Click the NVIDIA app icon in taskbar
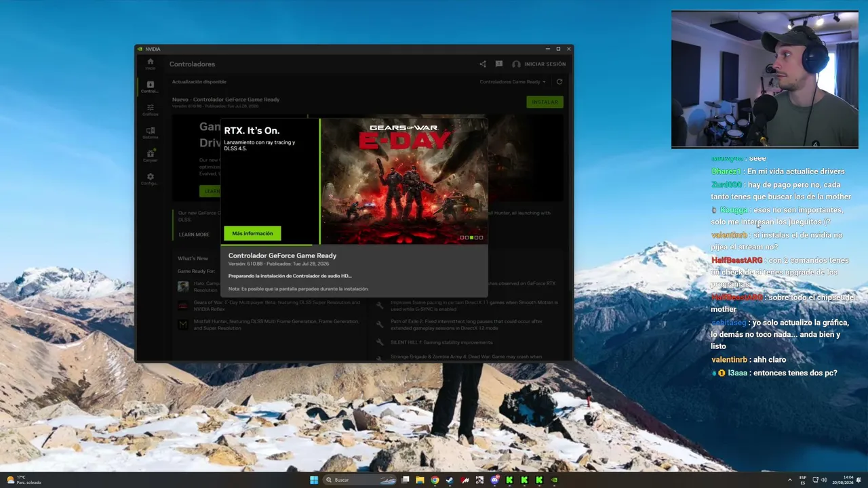868x488 pixels. coord(554,480)
